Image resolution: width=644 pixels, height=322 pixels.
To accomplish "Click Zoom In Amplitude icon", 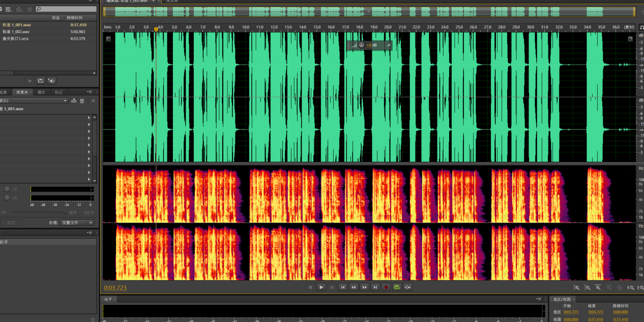I will pos(576,288).
